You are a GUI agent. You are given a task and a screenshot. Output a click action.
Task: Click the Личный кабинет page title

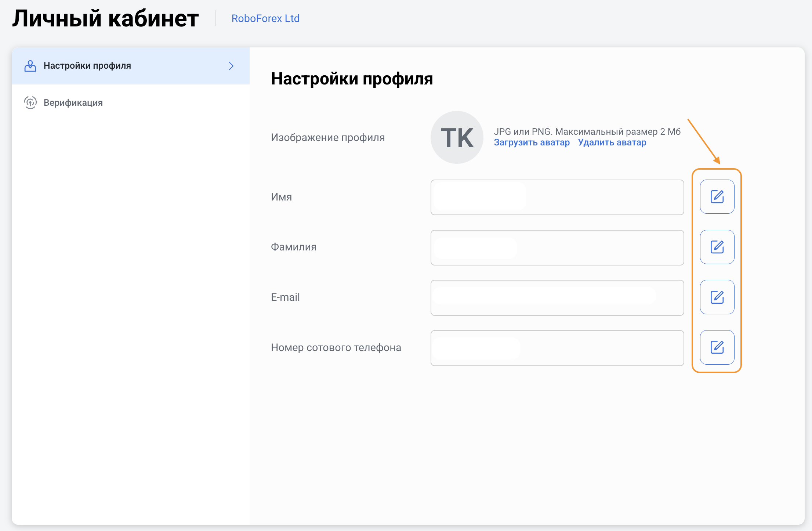pos(106,18)
